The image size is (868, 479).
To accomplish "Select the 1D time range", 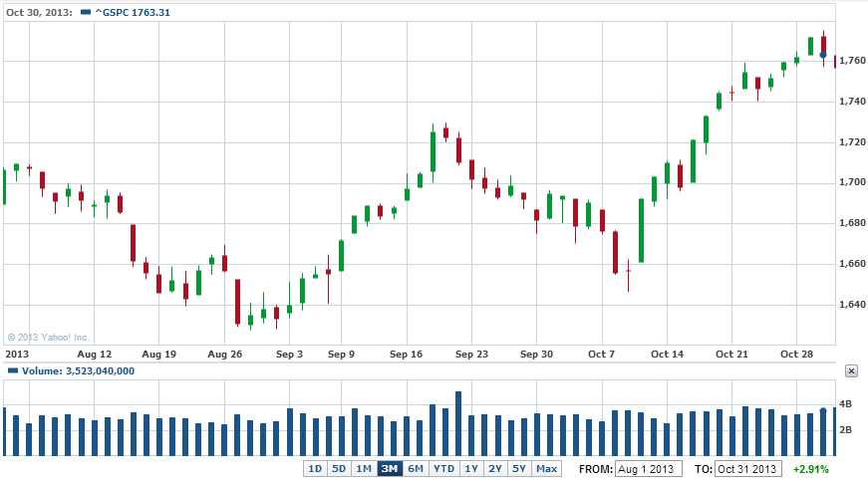I will tap(315, 468).
